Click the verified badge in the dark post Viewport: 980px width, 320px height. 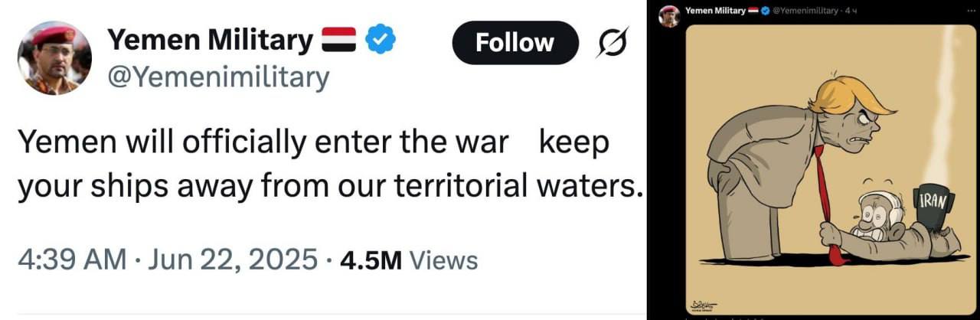pos(764,10)
